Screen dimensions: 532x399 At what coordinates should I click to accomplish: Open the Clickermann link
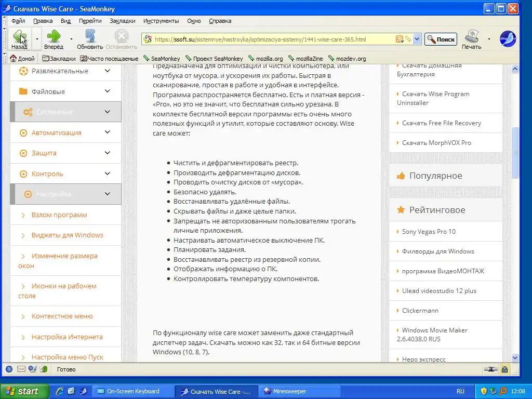420,311
